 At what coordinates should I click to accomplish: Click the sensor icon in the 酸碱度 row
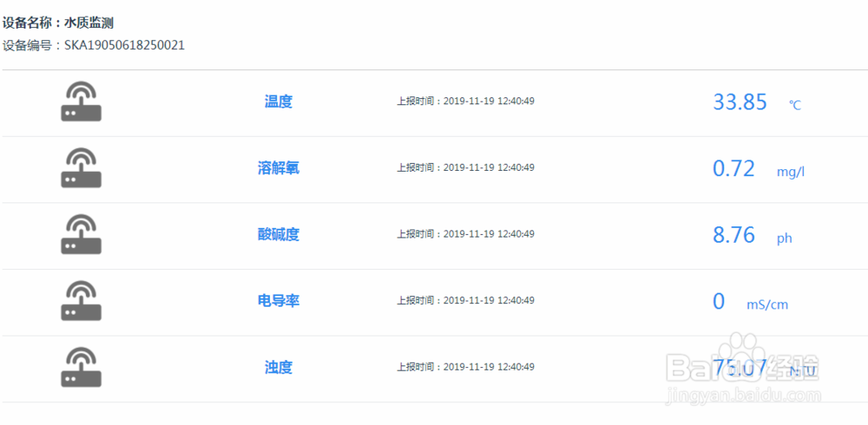coord(81,234)
